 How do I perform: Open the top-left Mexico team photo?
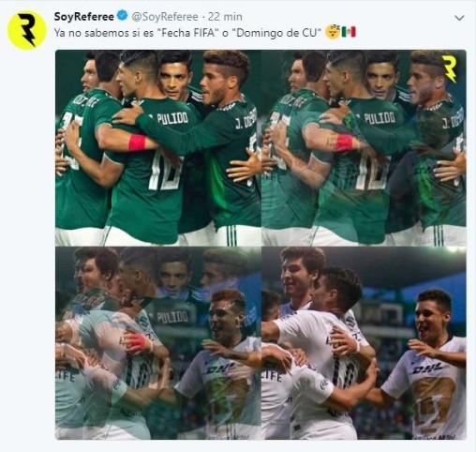tap(158, 148)
